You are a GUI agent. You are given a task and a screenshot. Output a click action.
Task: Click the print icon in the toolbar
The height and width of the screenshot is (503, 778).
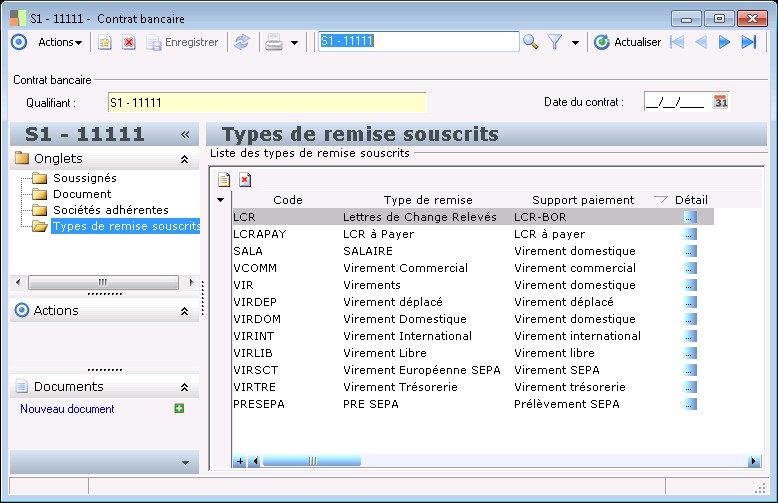pyautogui.click(x=273, y=42)
